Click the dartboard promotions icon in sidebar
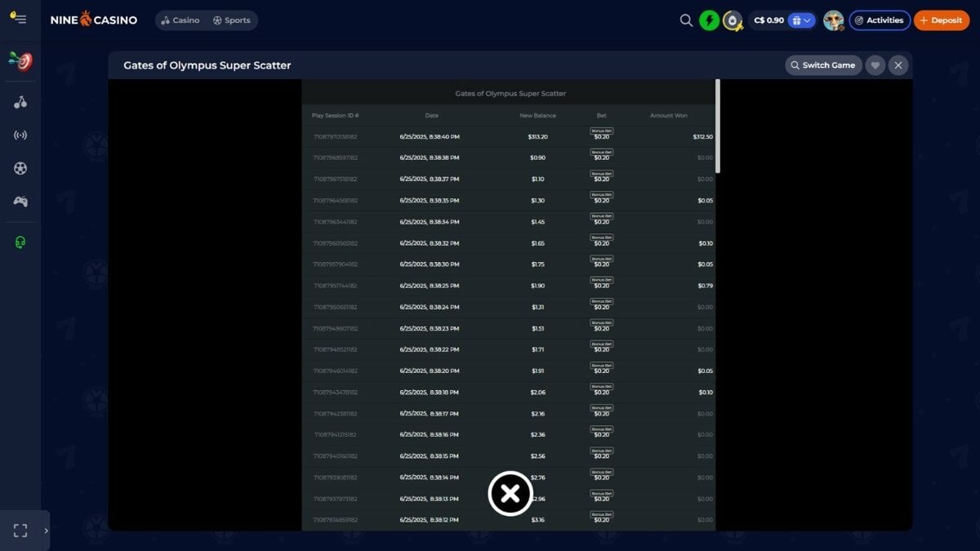 click(20, 61)
